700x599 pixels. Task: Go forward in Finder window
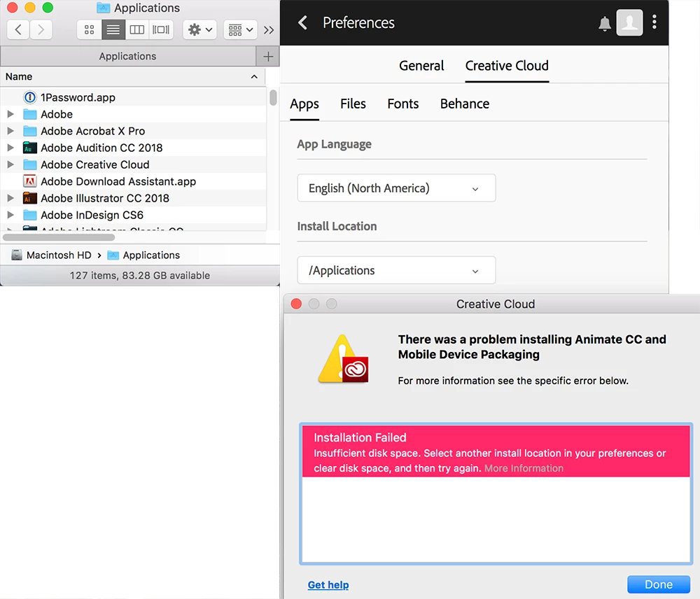(41, 30)
